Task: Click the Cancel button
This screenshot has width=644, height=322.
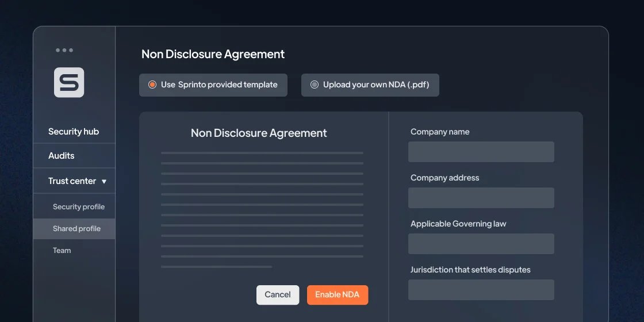Action: (278, 295)
